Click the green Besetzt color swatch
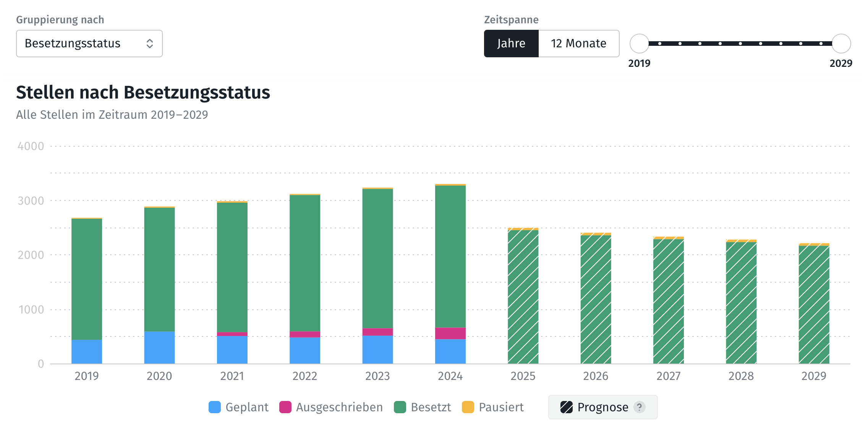The height and width of the screenshot is (430, 868). [x=400, y=407]
